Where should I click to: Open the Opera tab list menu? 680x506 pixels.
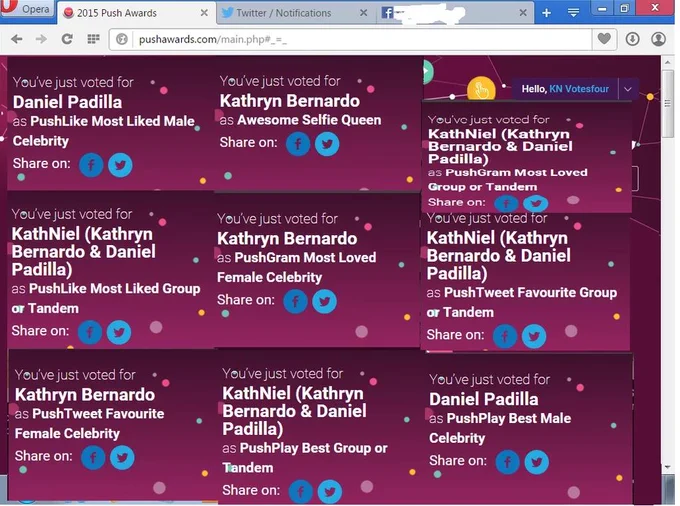573,13
